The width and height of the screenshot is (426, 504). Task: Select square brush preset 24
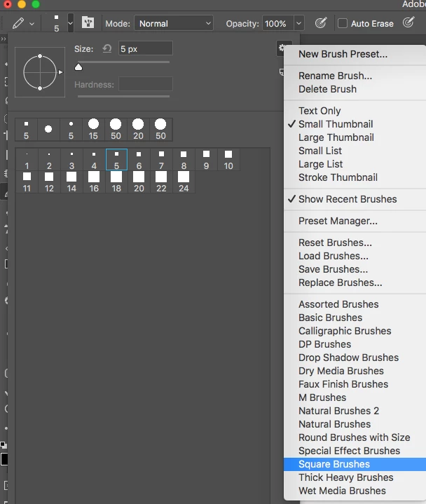tap(184, 182)
